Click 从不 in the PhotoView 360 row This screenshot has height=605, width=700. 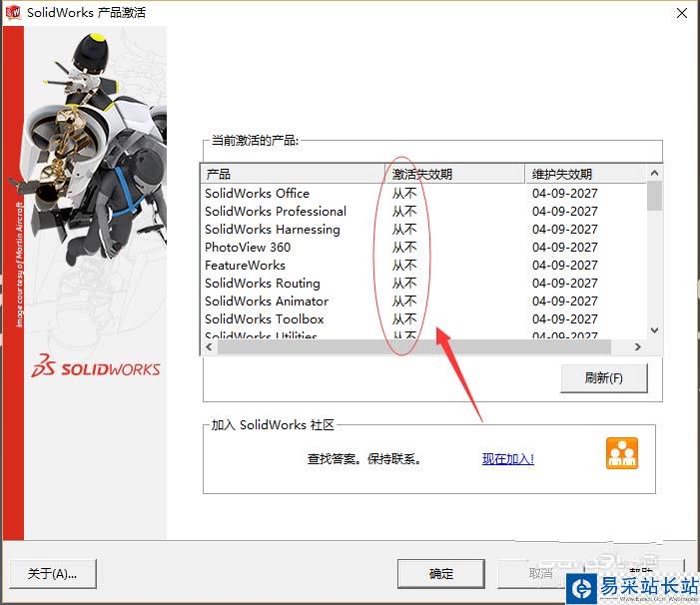tap(404, 247)
